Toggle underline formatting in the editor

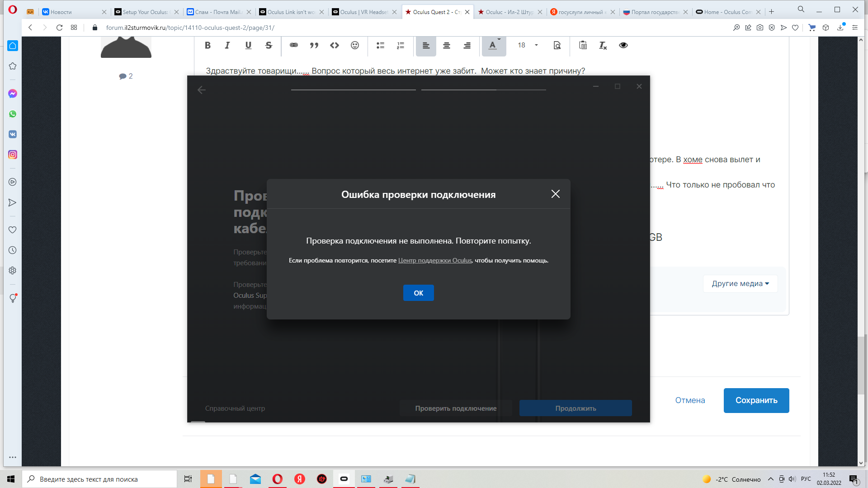tap(248, 45)
